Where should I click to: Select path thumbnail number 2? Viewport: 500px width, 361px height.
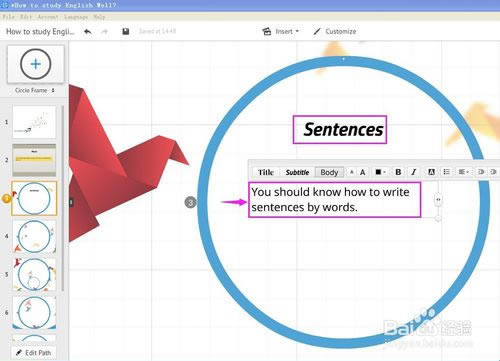tap(34, 160)
